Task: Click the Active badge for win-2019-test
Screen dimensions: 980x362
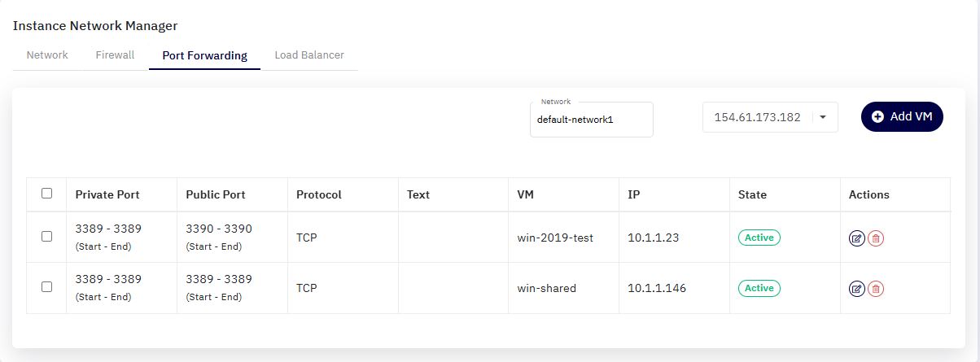Action: click(x=759, y=238)
